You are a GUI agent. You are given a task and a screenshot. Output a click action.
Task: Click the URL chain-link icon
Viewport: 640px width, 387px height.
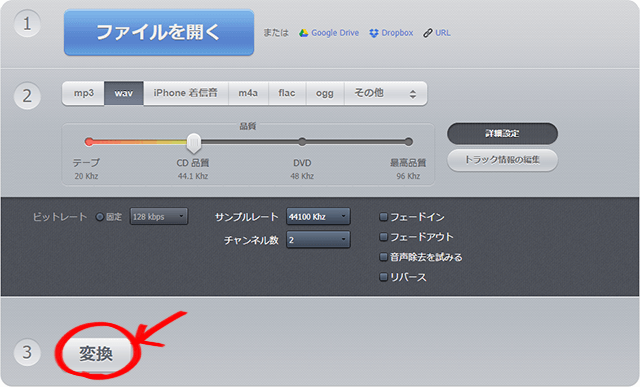428,33
